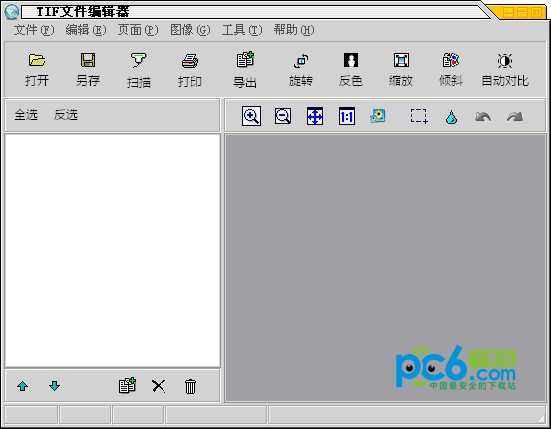Viewport: 551px width, 429px height.
Task: Click the 缩放 (Resize) tool icon
Action: coord(401,60)
